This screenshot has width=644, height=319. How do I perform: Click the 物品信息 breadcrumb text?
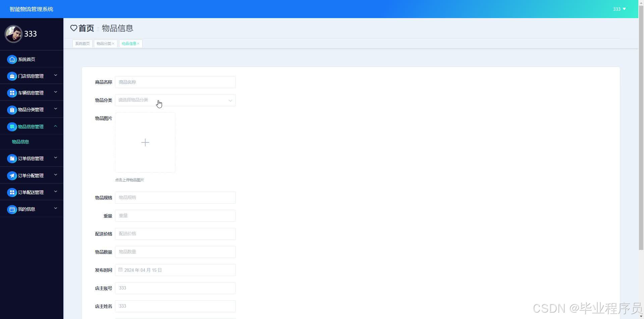pyautogui.click(x=117, y=28)
